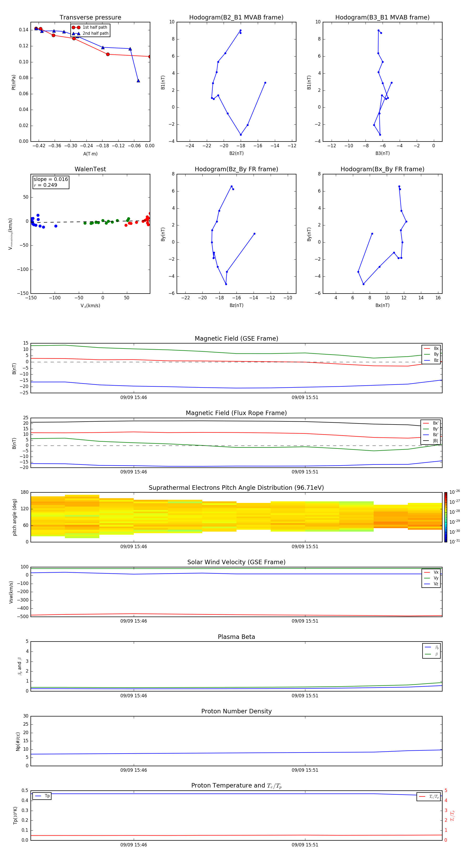Screen dimensions: 473x868
Task: Click the 'A(T·m)' x-axis label
Action: coord(90,154)
